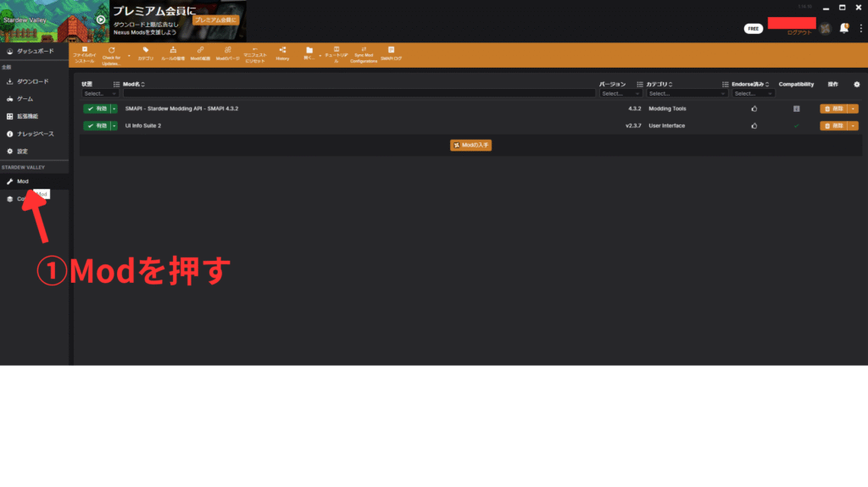This screenshot has height=487, width=868.
Task: Click the プレミアム会員に banner button
Action: click(215, 20)
